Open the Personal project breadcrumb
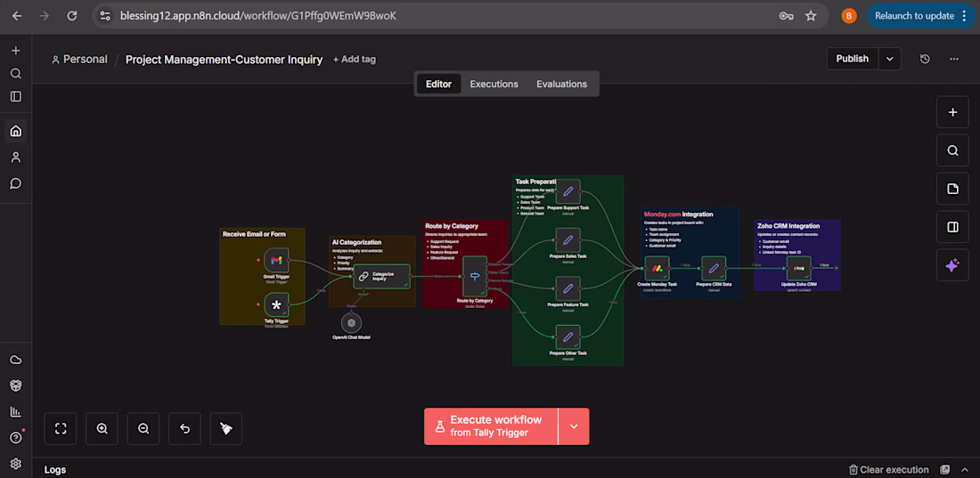This screenshot has height=478, width=980. (79, 60)
